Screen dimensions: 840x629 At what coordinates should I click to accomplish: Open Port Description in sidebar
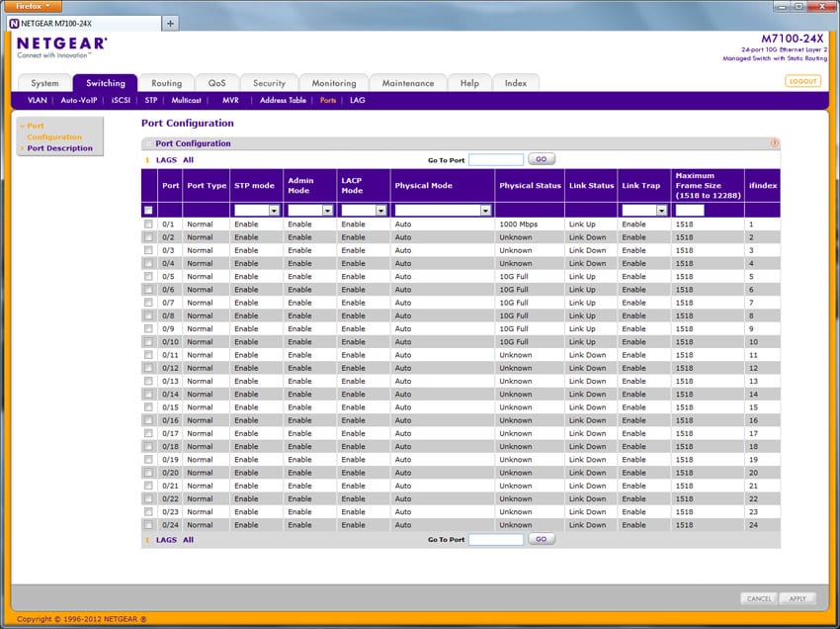pyautogui.click(x=60, y=148)
